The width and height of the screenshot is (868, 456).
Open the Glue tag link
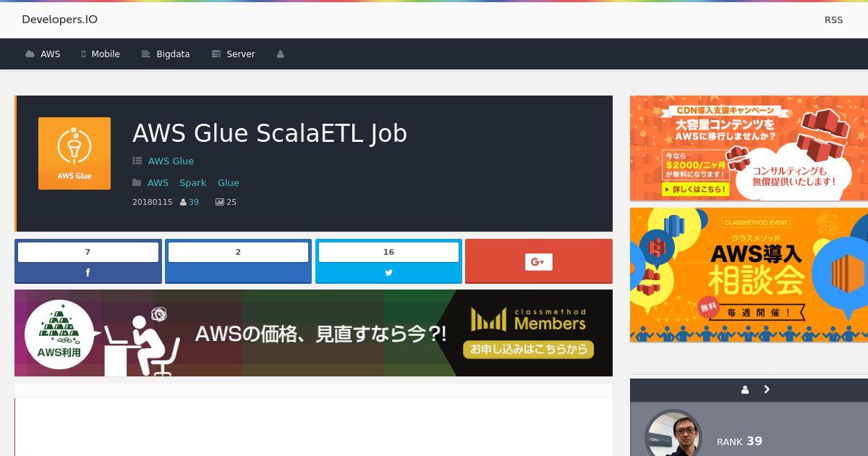229,182
